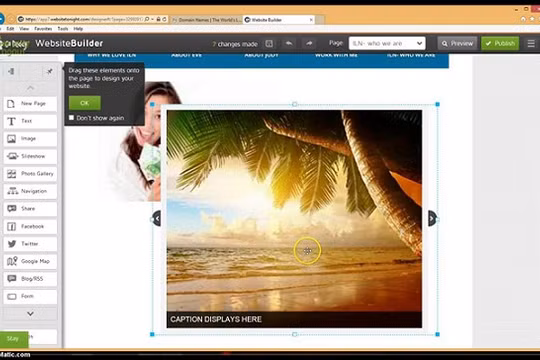Image resolution: width=540 pixels, height=360 pixels.
Task: Click the changes made status text
Action: 235,44
